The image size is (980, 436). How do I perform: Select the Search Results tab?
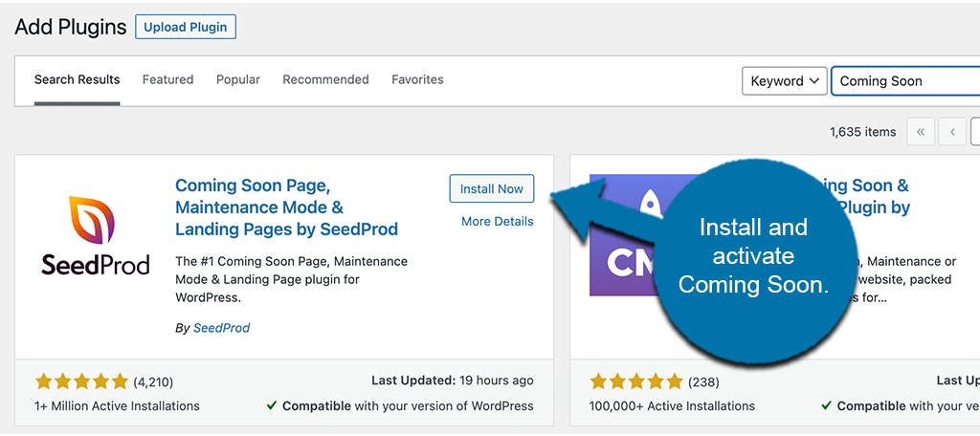77,79
